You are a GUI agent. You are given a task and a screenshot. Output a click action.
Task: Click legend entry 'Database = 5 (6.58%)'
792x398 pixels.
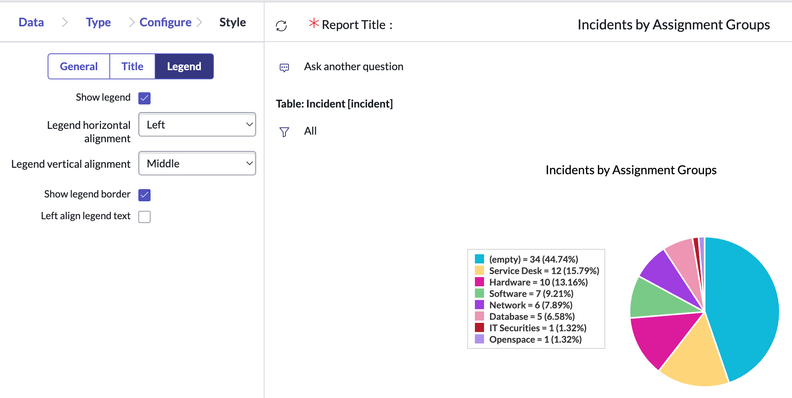[x=532, y=316]
